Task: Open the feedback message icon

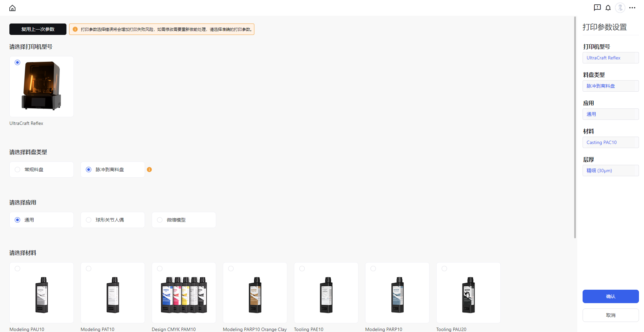Action: pyautogui.click(x=597, y=8)
